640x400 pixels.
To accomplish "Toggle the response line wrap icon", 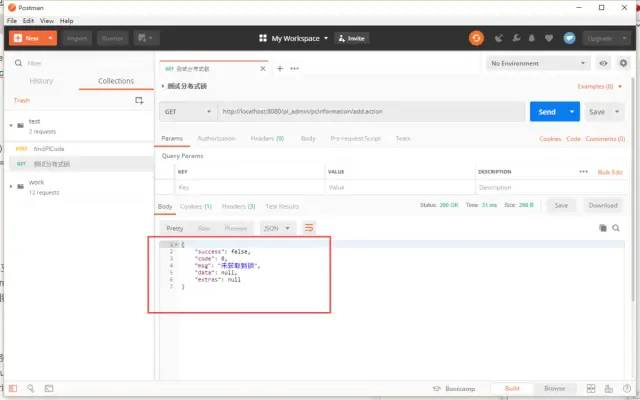I will pos(309,228).
